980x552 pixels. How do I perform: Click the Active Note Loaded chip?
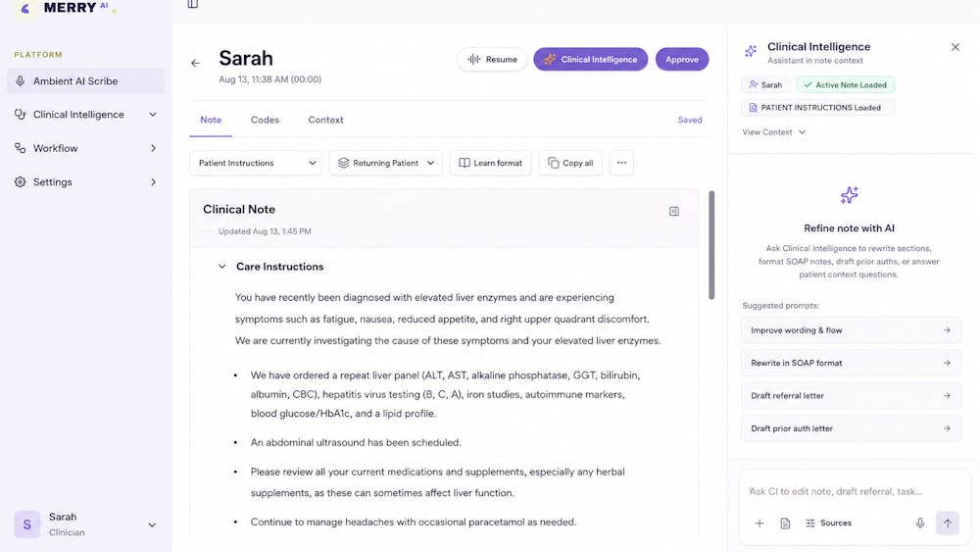(846, 85)
